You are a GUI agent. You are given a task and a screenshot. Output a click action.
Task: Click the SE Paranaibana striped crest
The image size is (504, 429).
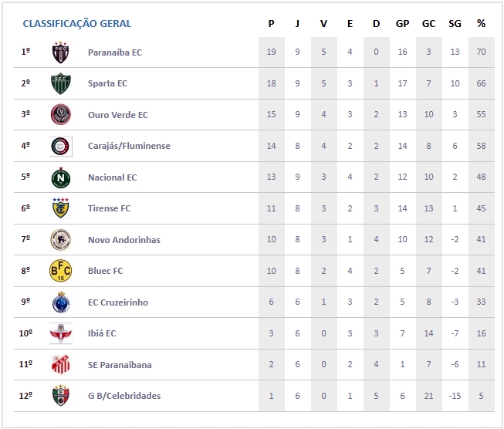61,365
